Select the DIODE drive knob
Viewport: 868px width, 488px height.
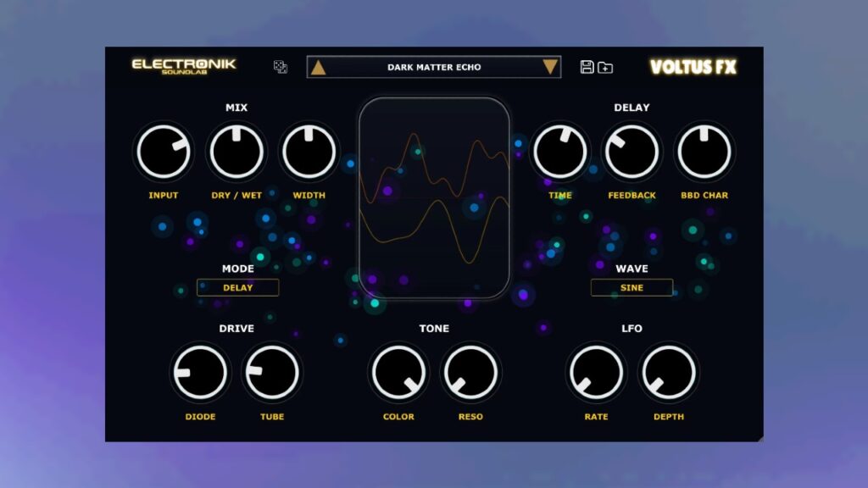[x=200, y=373]
